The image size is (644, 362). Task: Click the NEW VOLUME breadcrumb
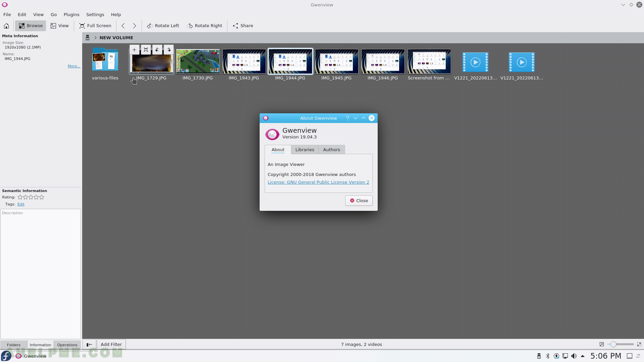[x=116, y=38]
